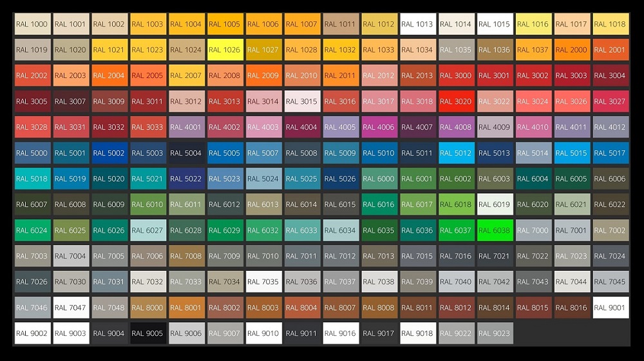644x361 pixels.
Task: Click the RAL 7024 graphite swatch
Action: (x=611, y=256)
